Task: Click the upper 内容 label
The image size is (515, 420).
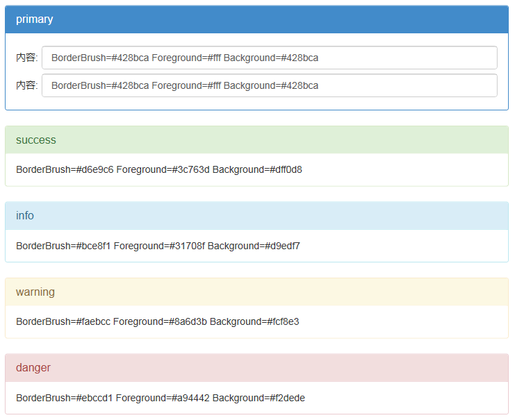Action: click(x=26, y=58)
